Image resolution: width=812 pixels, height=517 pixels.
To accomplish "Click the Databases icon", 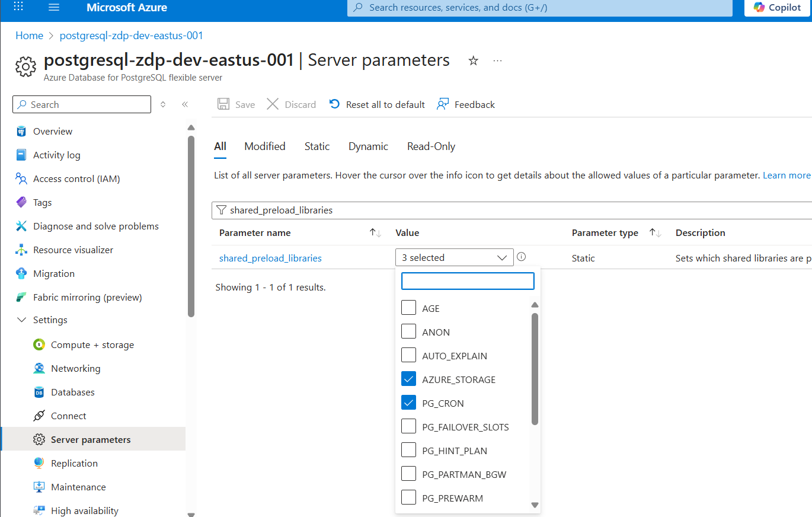I will (39, 392).
